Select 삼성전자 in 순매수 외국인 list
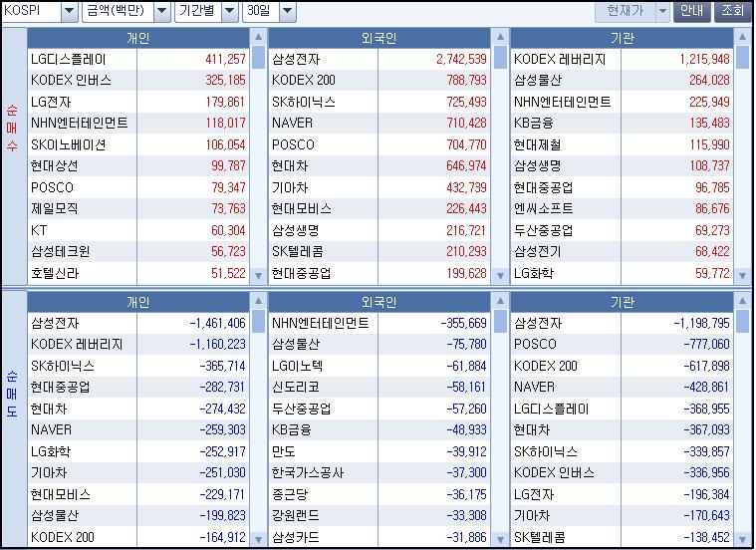756x550 pixels. 296,60
